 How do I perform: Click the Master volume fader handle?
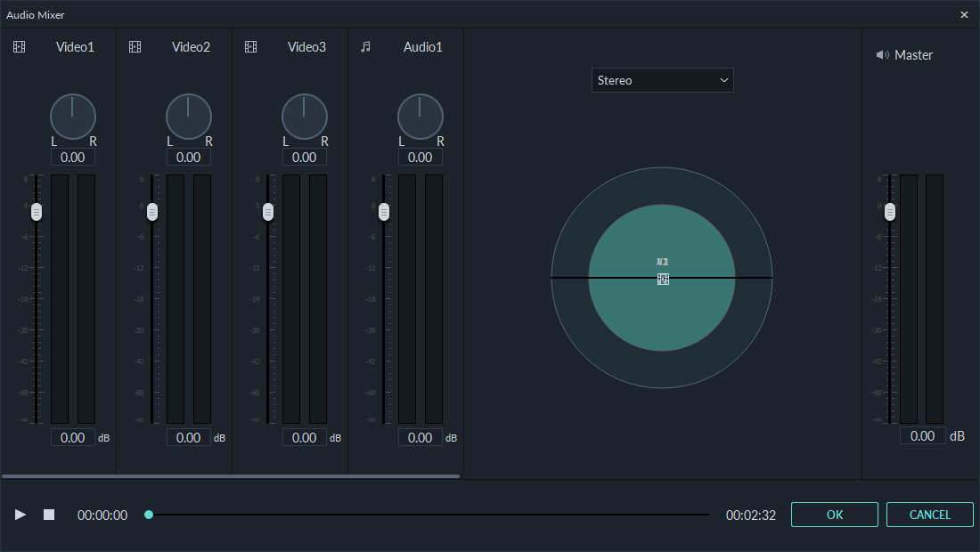[x=890, y=212]
